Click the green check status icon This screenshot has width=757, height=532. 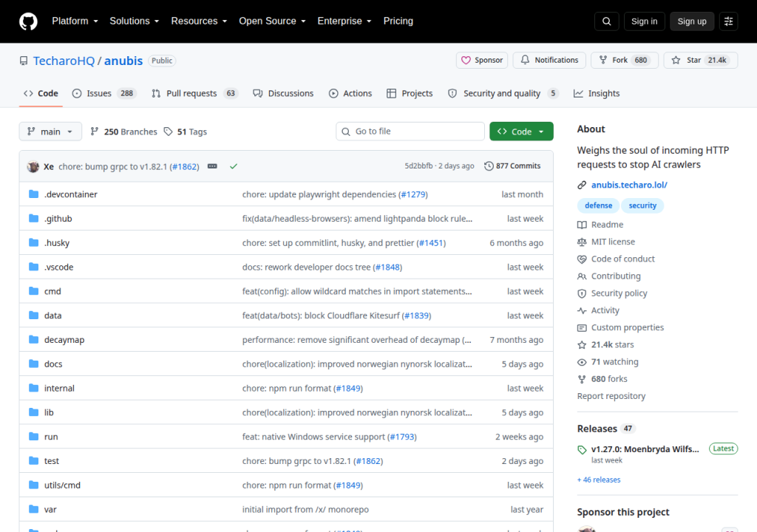pyautogui.click(x=234, y=166)
